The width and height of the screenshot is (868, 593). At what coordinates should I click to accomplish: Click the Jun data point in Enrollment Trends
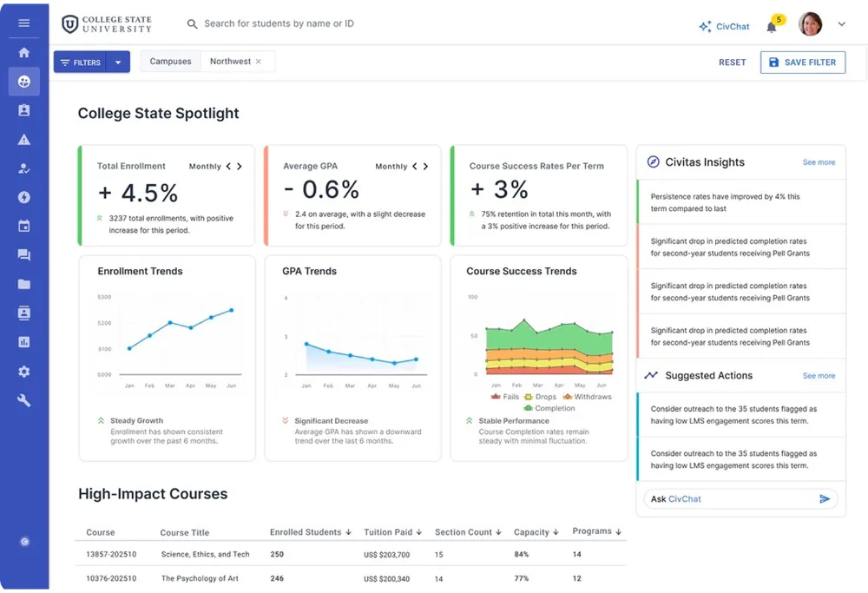pos(232,310)
